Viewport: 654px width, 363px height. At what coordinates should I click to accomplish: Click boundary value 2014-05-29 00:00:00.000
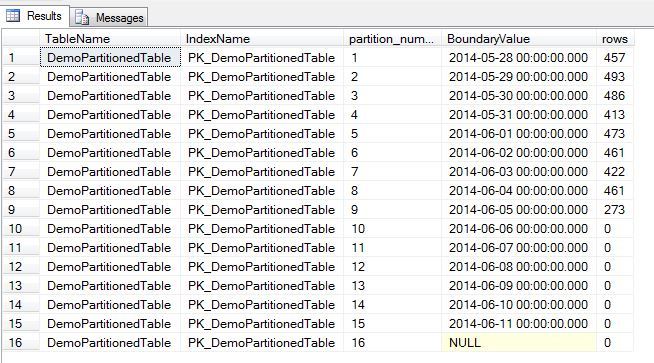pos(519,77)
